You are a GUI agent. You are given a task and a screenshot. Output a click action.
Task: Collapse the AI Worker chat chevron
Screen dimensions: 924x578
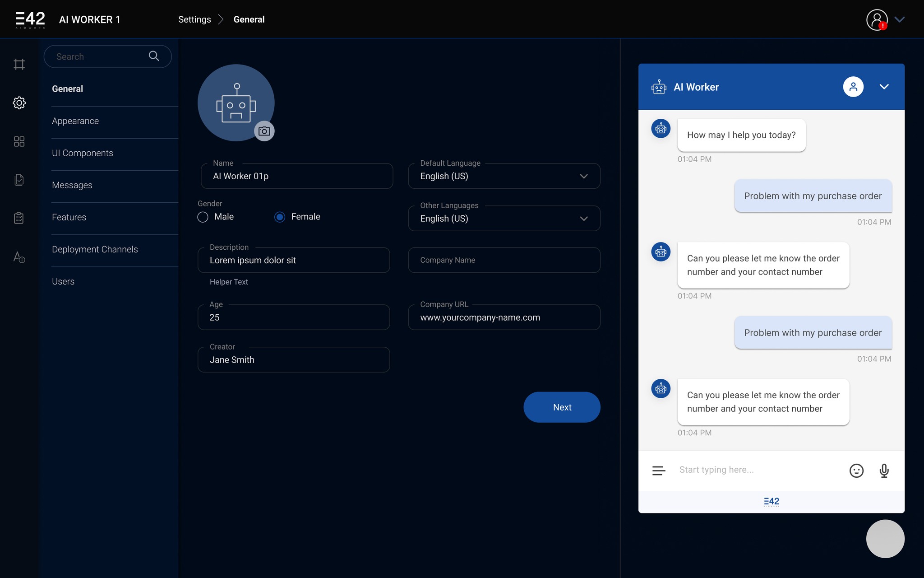tap(884, 87)
